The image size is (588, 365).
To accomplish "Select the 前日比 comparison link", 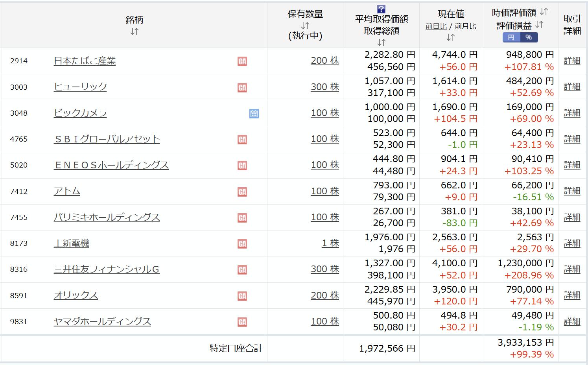I will [x=436, y=26].
